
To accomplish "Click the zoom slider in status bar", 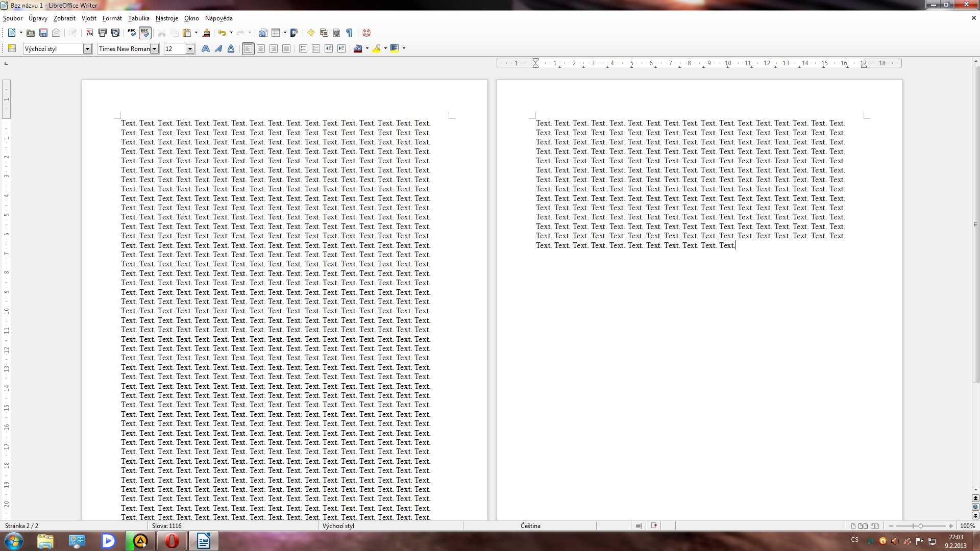I will tap(920, 525).
